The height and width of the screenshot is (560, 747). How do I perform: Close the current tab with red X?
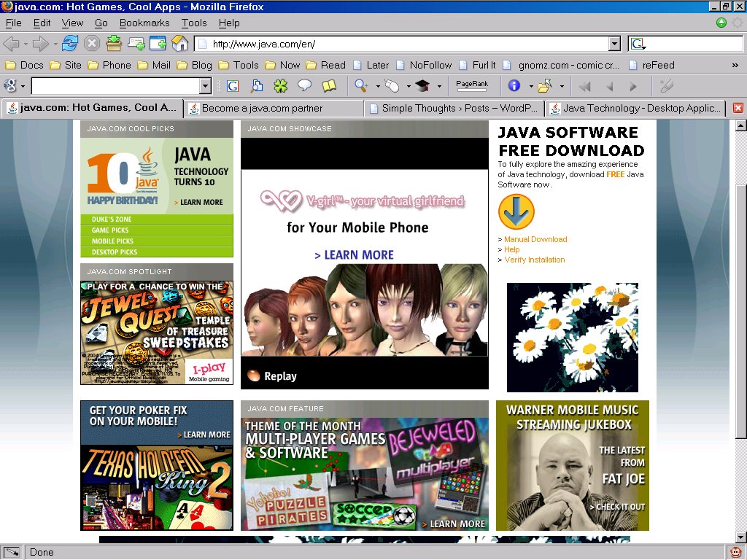tap(738, 108)
